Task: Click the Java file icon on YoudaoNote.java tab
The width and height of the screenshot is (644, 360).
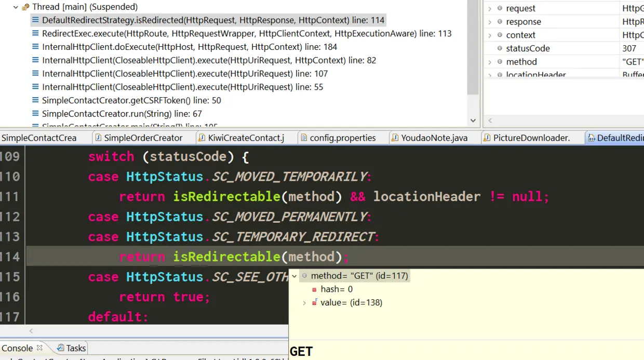Action: pos(395,138)
